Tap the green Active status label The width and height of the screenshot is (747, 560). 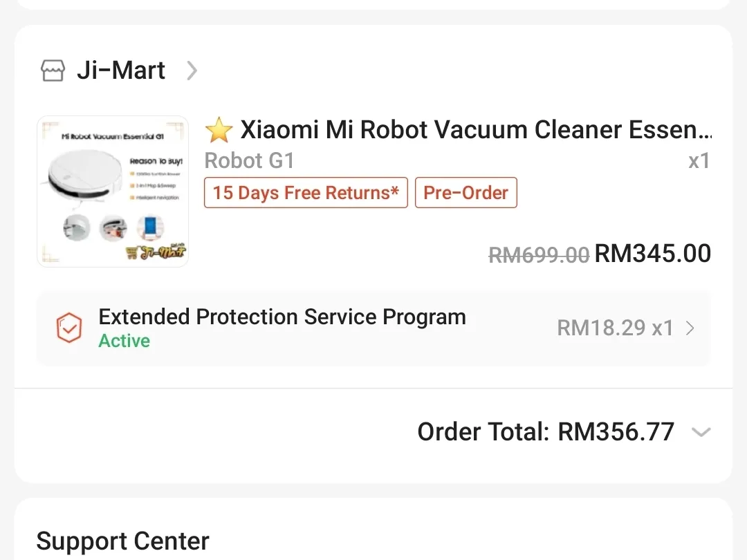pos(124,342)
